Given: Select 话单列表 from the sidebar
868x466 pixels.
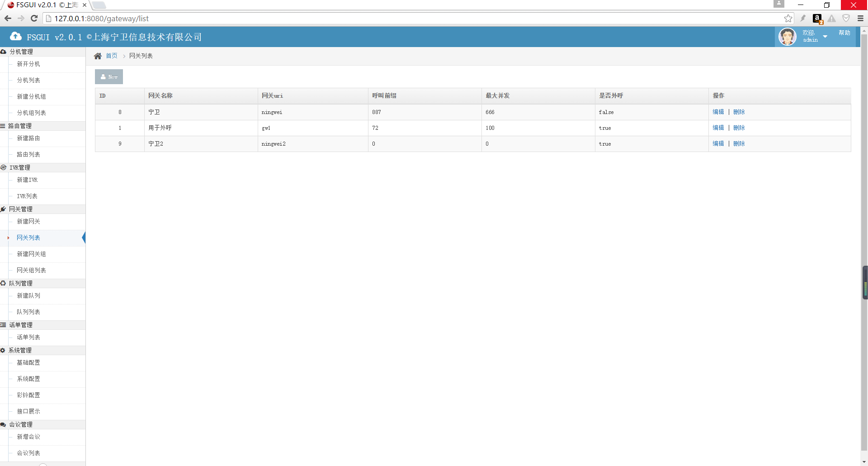Looking at the screenshot, I should tap(28, 338).
